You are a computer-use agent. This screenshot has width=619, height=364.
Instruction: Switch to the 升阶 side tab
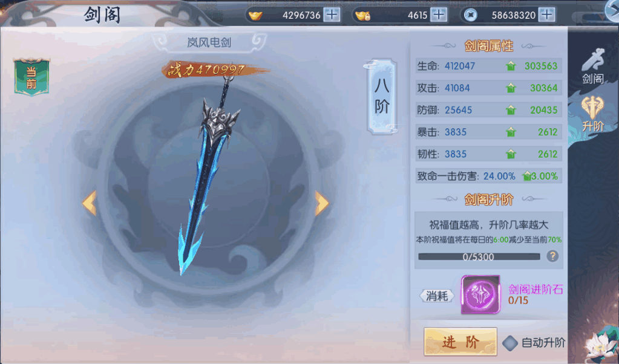593,114
